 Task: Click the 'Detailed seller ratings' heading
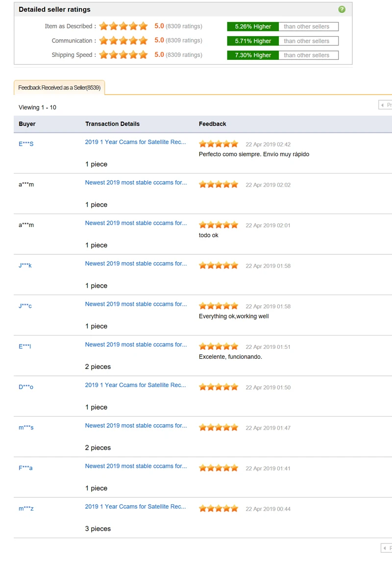(54, 10)
